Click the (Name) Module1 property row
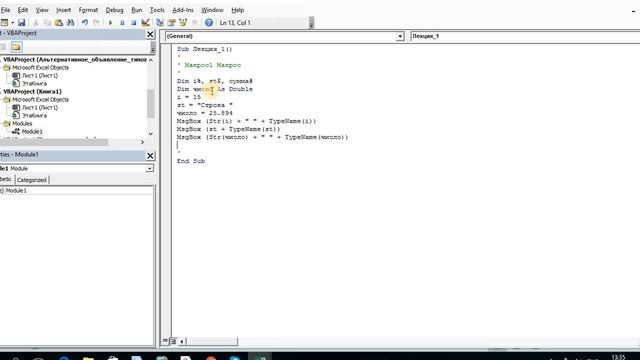The height and width of the screenshot is (360, 640). pyautogui.click(x=77, y=191)
